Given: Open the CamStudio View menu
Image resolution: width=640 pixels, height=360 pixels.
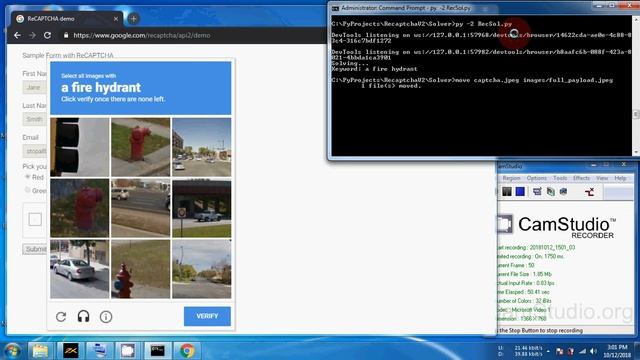Looking at the screenshot, I should [602, 178].
